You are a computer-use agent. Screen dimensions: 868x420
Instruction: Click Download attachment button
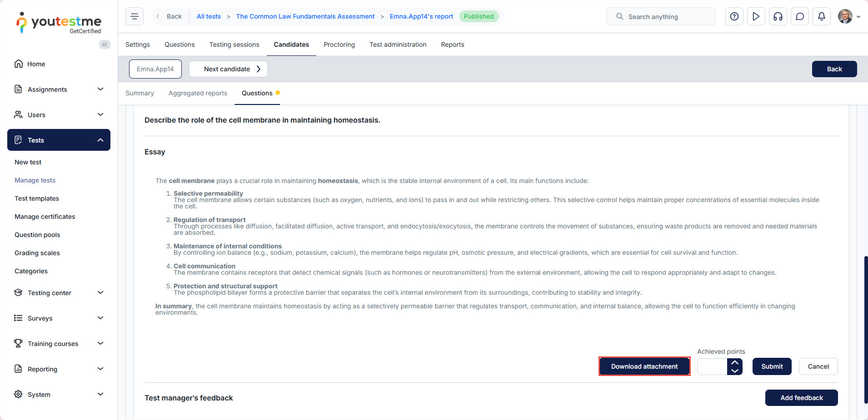click(x=644, y=366)
